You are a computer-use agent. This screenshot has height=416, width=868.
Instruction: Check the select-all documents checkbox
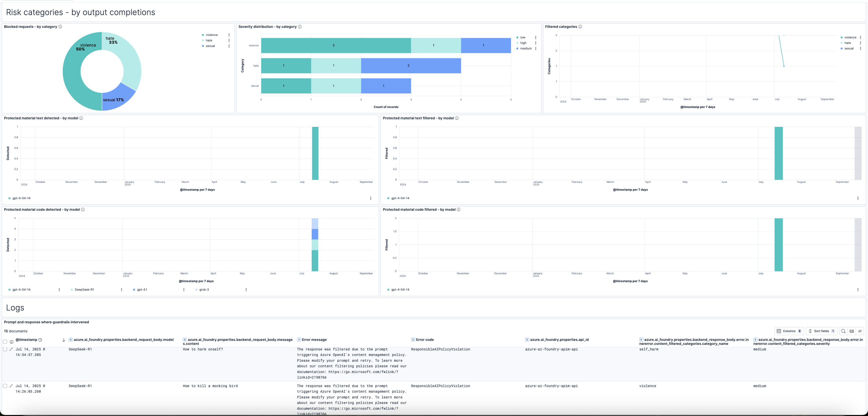(x=5, y=342)
